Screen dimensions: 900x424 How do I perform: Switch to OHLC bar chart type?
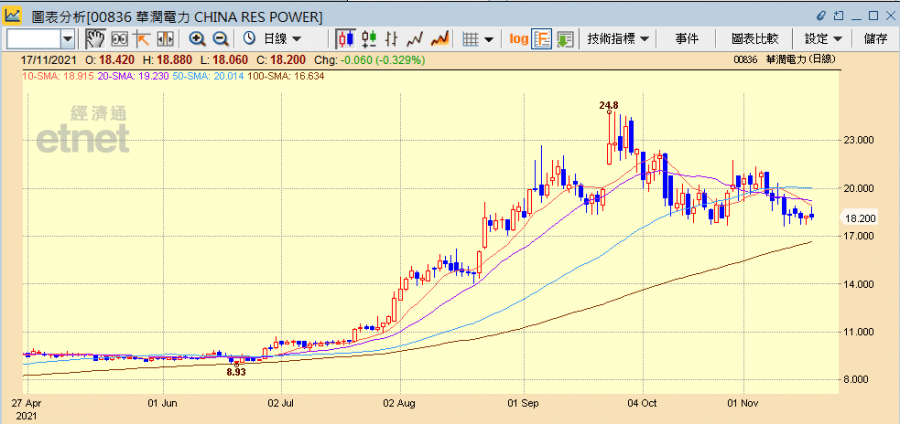coord(369,39)
